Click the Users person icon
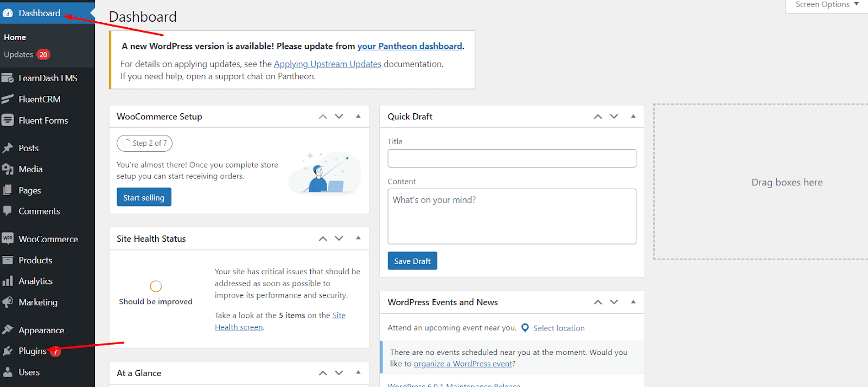Image resolution: width=868 pixels, height=387 pixels. pos(8,372)
